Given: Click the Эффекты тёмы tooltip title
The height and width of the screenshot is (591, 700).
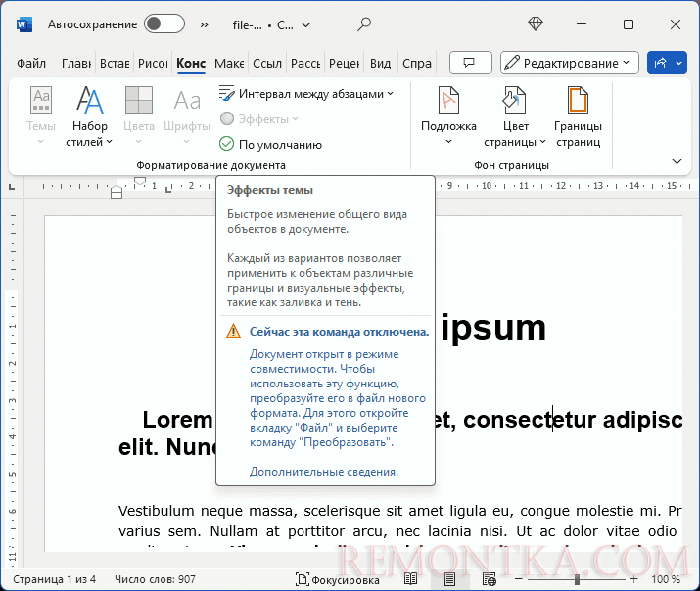Looking at the screenshot, I should [269, 190].
